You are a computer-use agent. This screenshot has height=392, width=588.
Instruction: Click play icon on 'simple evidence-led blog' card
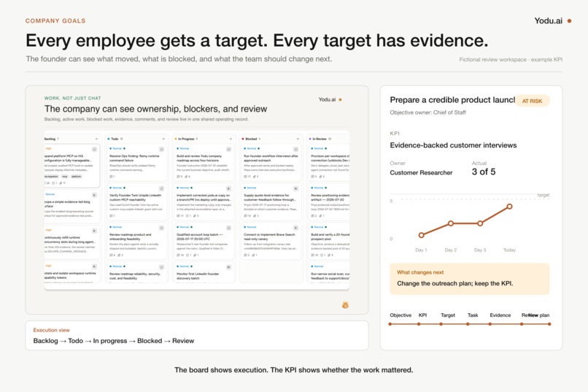pos(95,195)
